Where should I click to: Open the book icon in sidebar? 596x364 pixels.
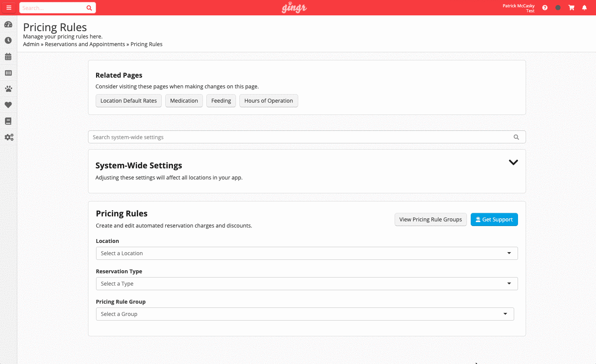coord(8,121)
